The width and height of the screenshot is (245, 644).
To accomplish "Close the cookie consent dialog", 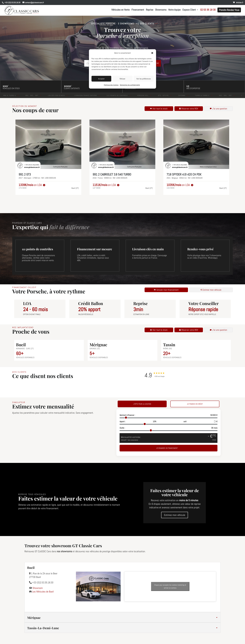I will coord(152,53).
